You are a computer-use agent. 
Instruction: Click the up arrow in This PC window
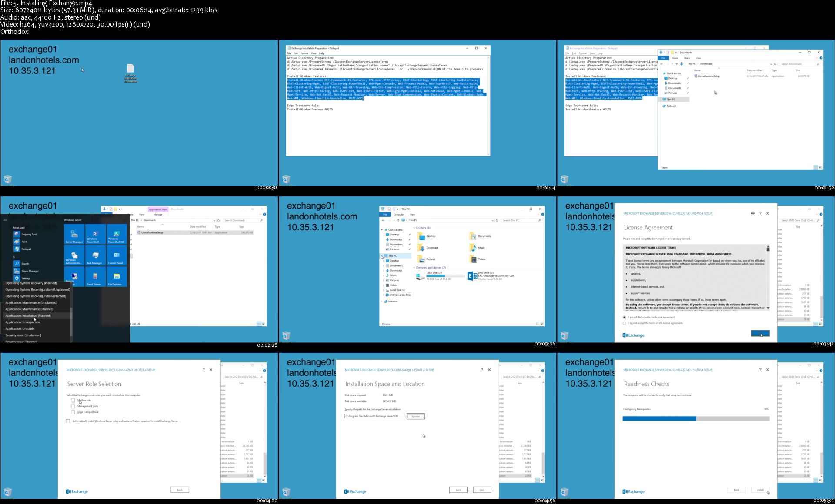pyautogui.click(x=398, y=220)
